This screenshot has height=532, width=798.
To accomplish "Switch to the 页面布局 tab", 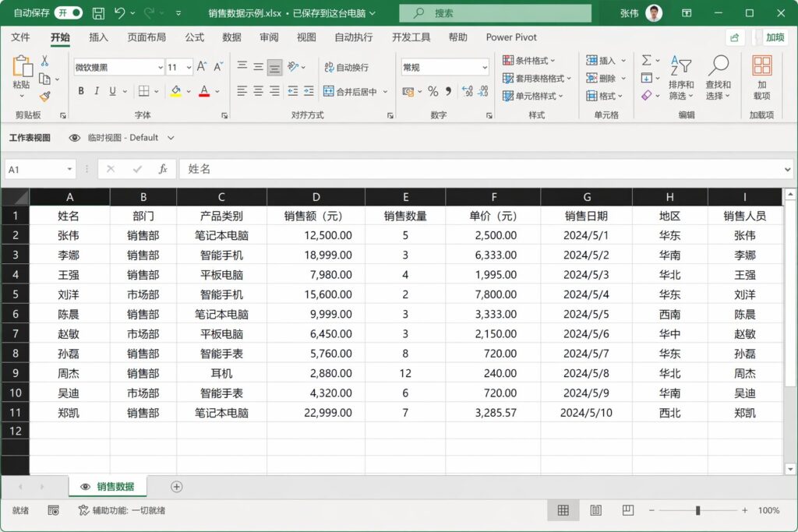I will pyautogui.click(x=147, y=37).
